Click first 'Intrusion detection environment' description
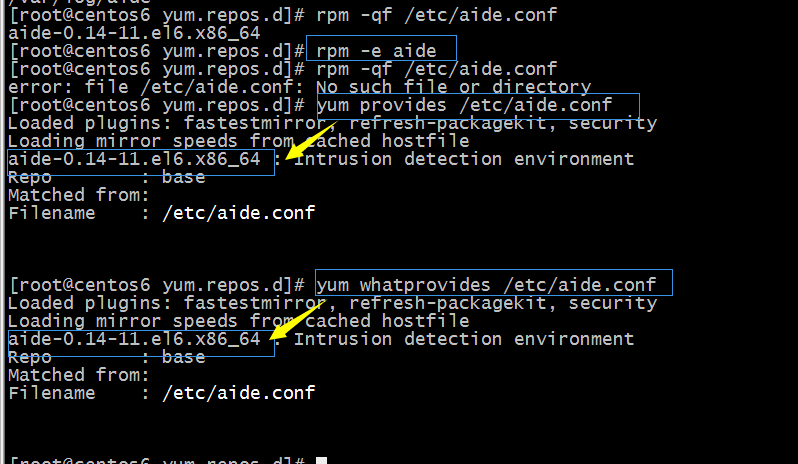 click(x=464, y=159)
